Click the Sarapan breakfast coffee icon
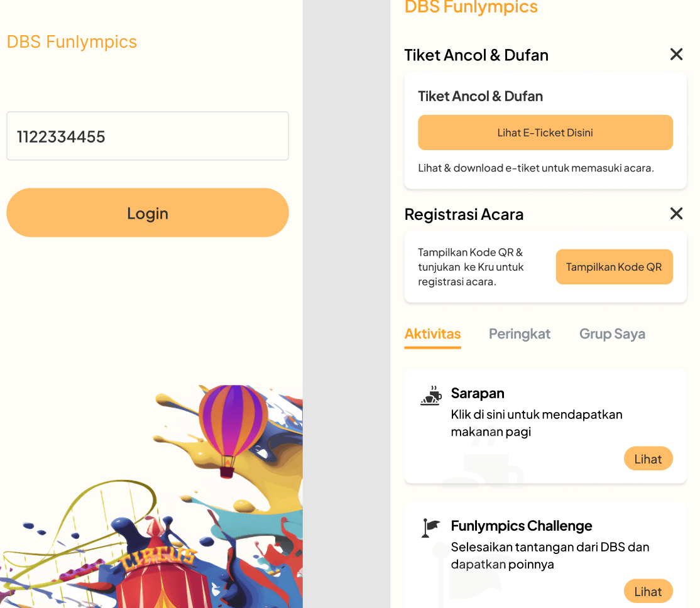700x608 pixels. (431, 396)
